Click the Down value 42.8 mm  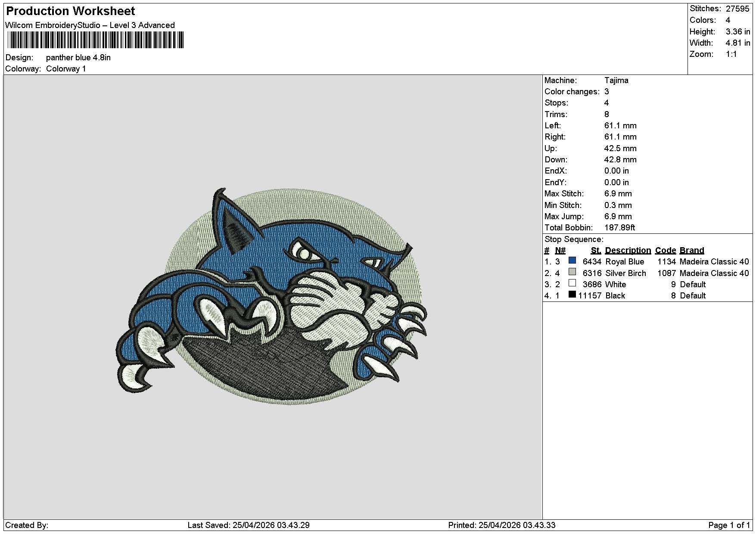click(x=620, y=159)
